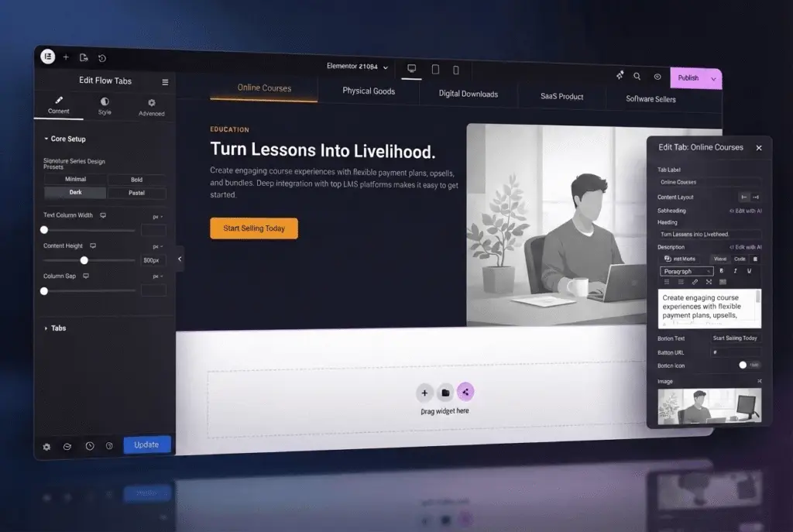The height and width of the screenshot is (532, 793).
Task: Click the Elementor logo icon
Action: click(x=47, y=57)
